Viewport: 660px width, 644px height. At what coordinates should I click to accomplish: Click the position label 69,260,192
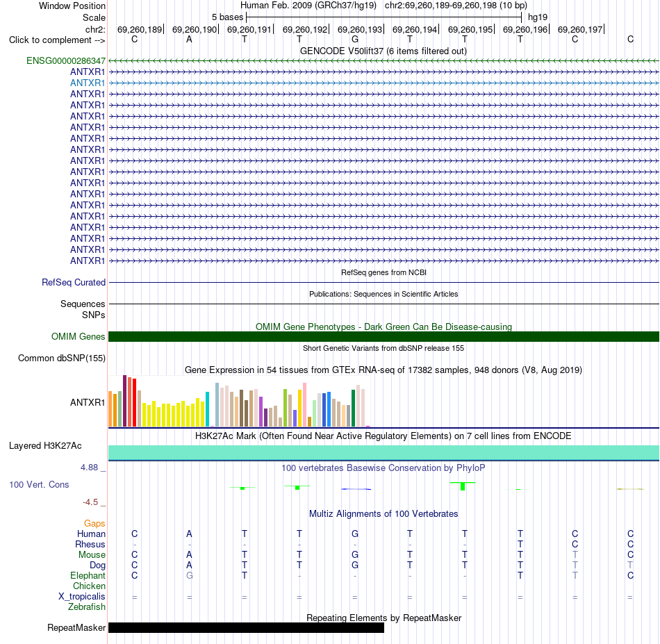pyautogui.click(x=305, y=29)
